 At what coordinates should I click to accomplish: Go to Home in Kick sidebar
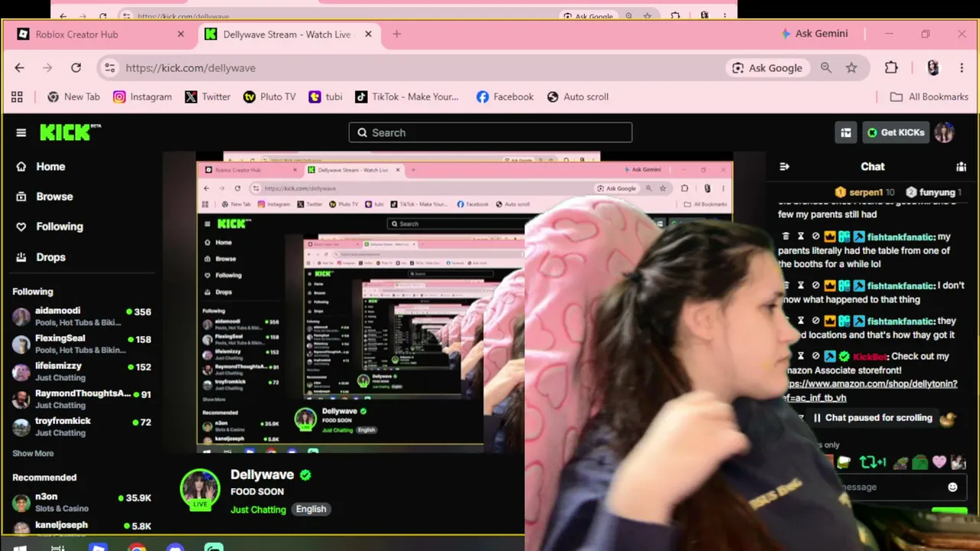coord(51,166)
